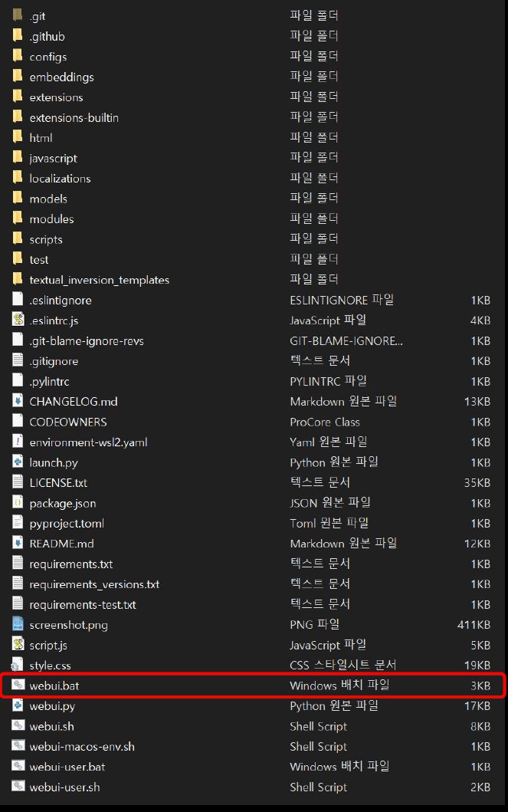The width and height of the screenshot is (508, 812).
Task: Click the webui.bat batch file icon
Action: pyautogui.click(x=18, y=685)
